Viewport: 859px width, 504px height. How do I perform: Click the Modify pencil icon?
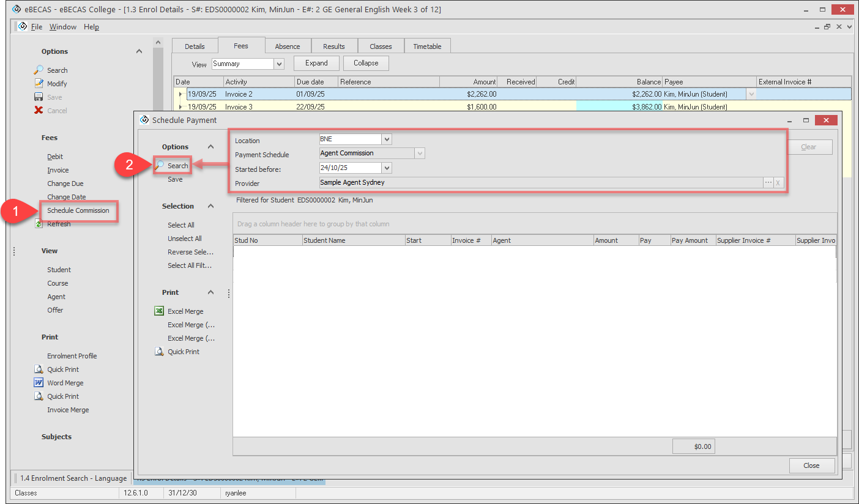pos(39,84)
